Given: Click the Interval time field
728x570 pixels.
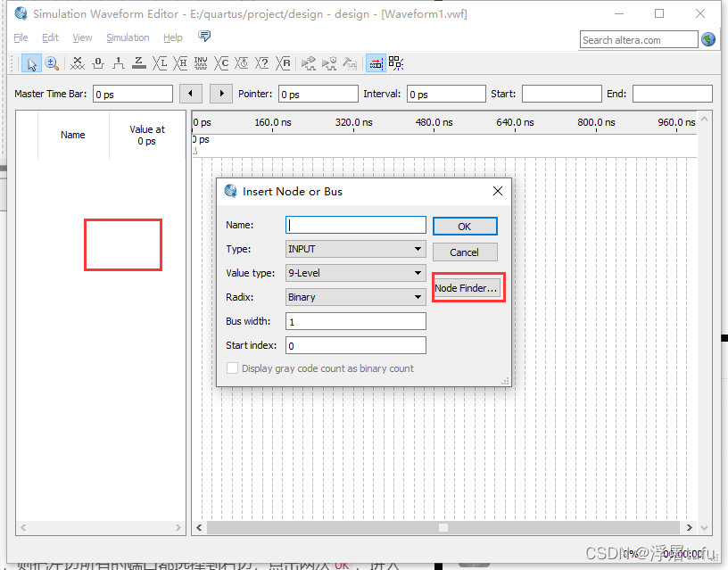Looking at the screenshot, I should click(x=446, y=95).
